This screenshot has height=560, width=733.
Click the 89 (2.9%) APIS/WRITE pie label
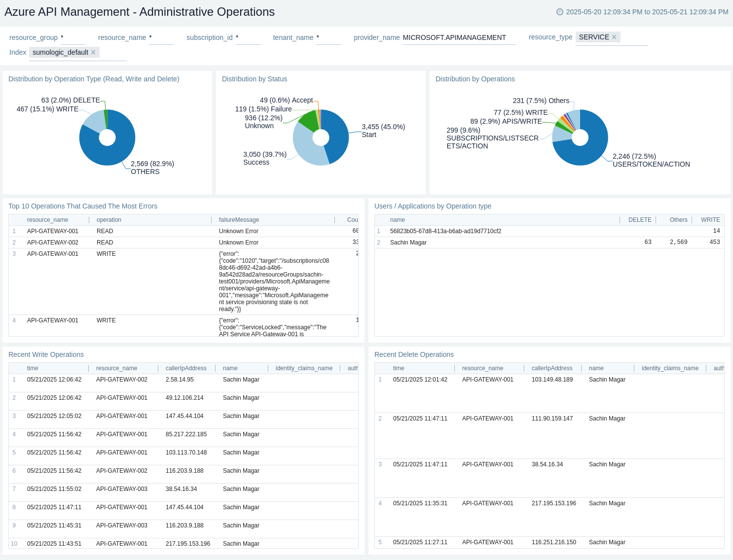point(506,121)
